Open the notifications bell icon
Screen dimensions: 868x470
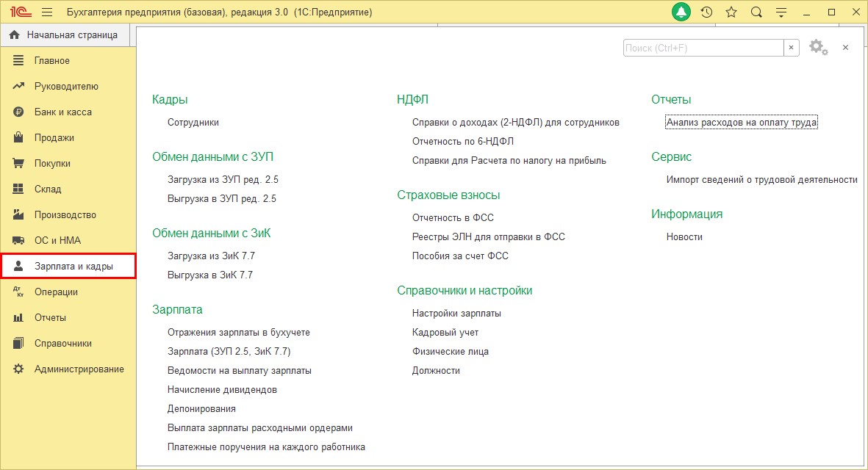(681, 12)
